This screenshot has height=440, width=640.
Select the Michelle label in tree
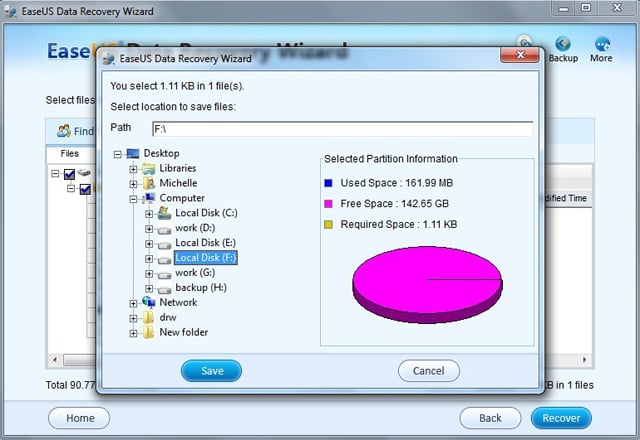click(178, 183)
